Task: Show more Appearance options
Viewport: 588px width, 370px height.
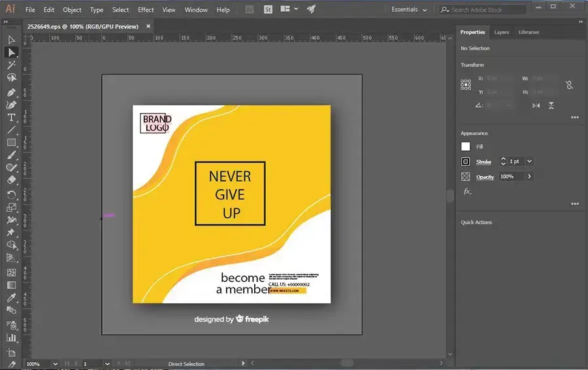Action: click(x=575, y=204)
